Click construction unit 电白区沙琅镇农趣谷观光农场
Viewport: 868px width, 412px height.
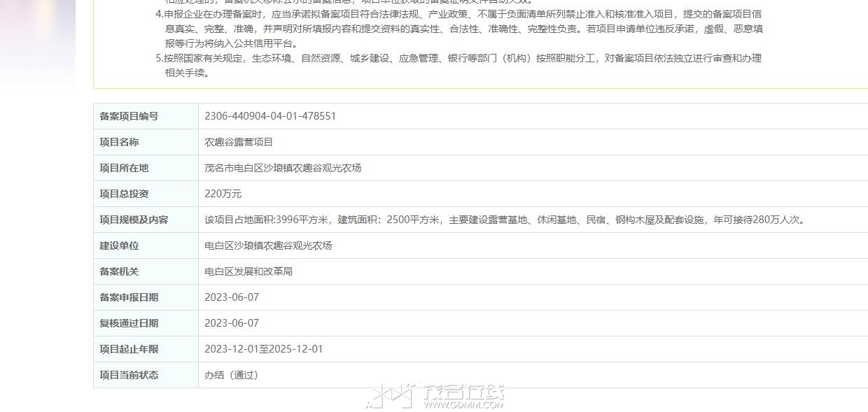click(268, 246)
